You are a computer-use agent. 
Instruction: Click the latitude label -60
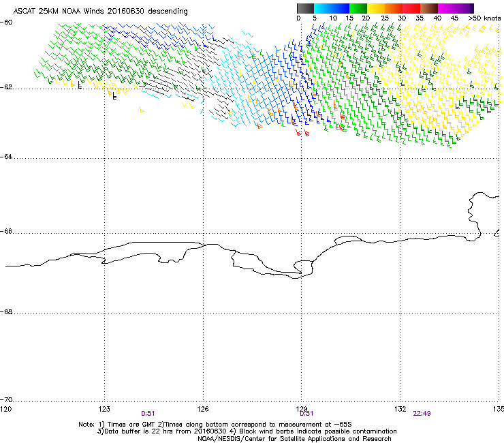(x=6, y=22)
